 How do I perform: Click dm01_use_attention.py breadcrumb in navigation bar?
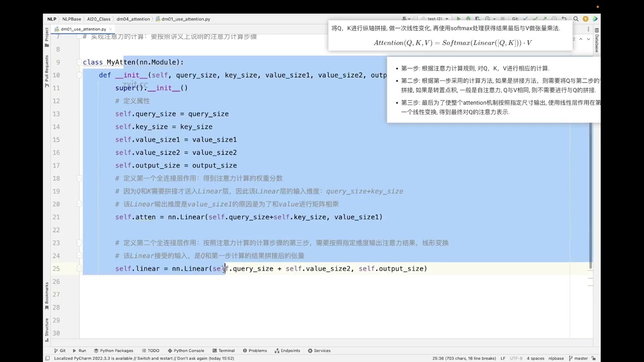(183, 19)
